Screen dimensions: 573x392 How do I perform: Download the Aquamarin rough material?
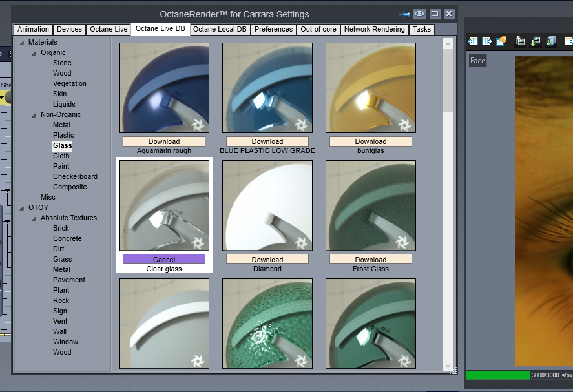(x=164, y=141)
